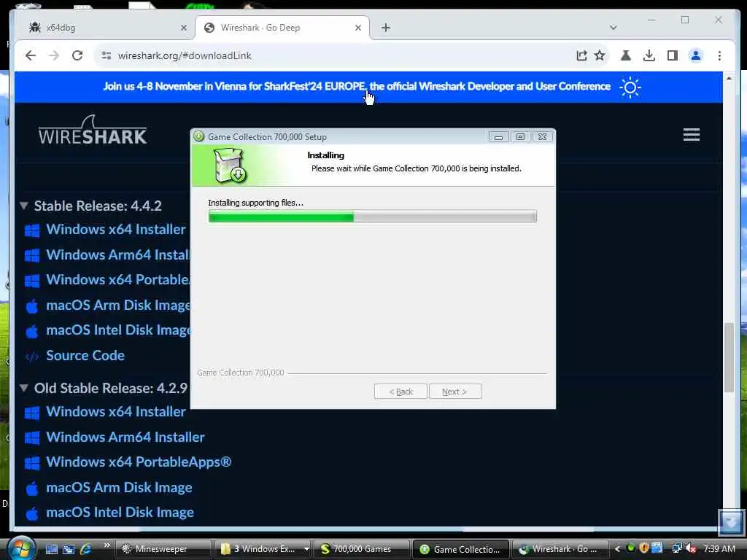
Task: Download Stable macOS Arm Disk Image
Action: click(x=117, y=305)
